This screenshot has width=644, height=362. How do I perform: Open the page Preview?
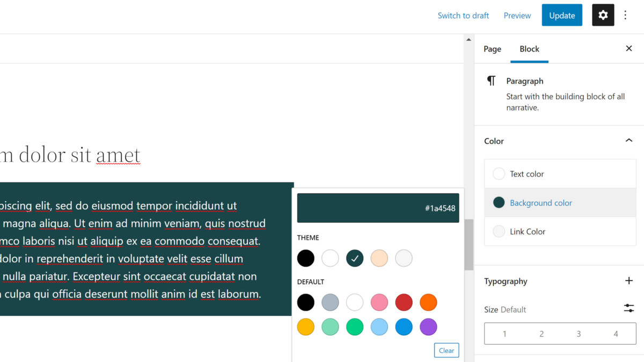pyautogui.click(x=517, y=16)
